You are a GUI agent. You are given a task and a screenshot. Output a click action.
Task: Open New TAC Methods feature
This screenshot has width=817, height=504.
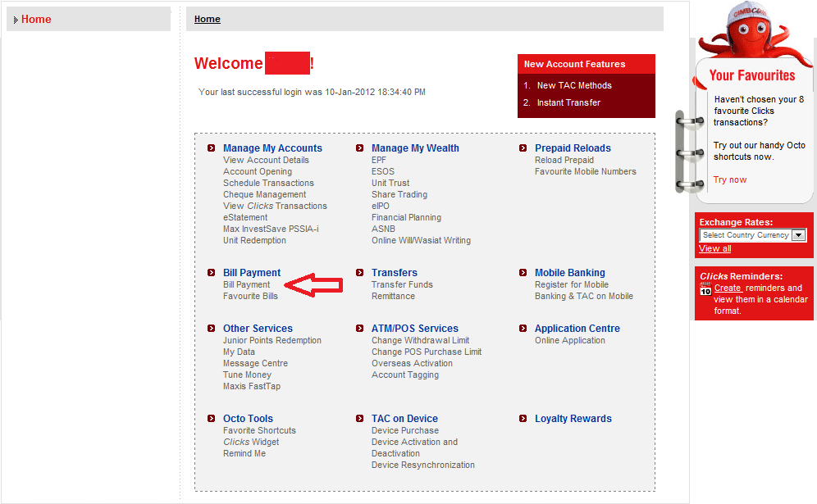point(574,85)
